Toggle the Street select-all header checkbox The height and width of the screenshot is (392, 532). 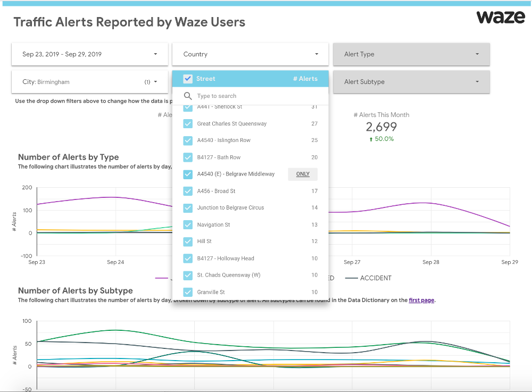[188, 78]
